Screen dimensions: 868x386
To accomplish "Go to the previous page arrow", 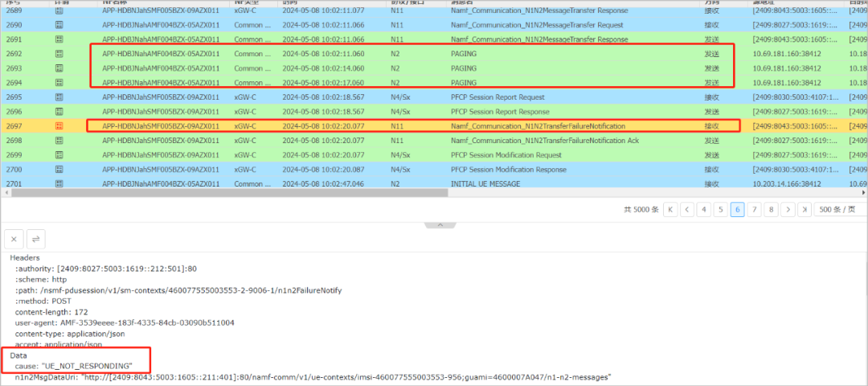I will pyautogui.click(x=687, y=210).
